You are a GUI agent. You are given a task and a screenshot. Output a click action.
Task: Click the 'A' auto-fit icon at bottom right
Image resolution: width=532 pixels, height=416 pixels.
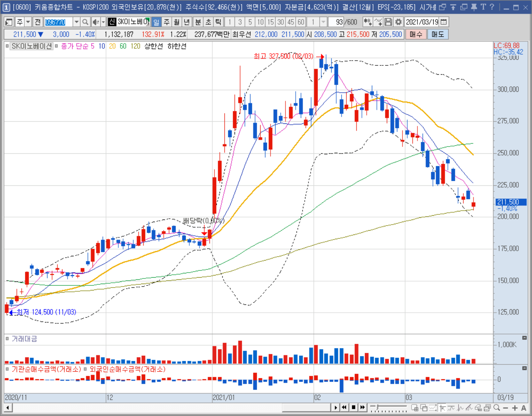(523, 408)
